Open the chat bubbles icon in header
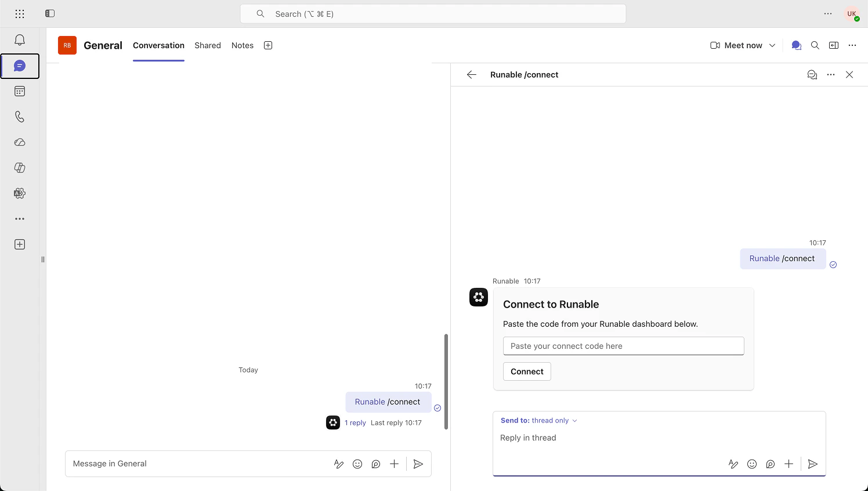Viewport: 868px width, 491px height. click(x=797, y=45)
